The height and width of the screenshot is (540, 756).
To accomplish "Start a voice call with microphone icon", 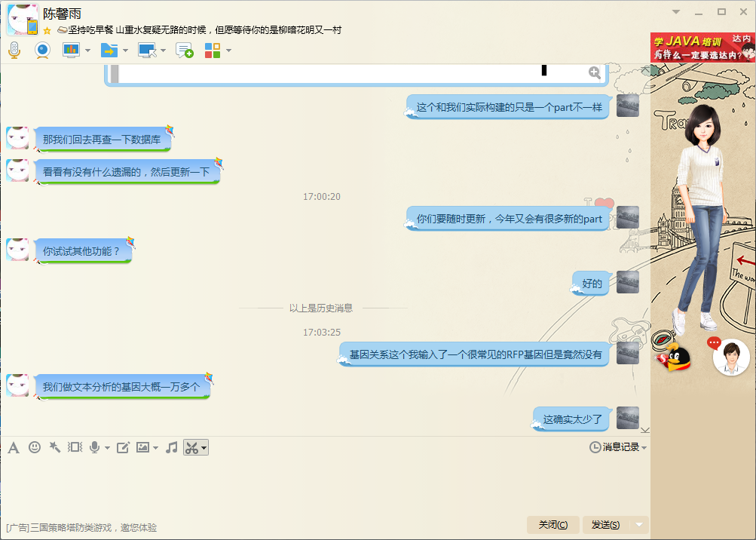I will 14,51.
